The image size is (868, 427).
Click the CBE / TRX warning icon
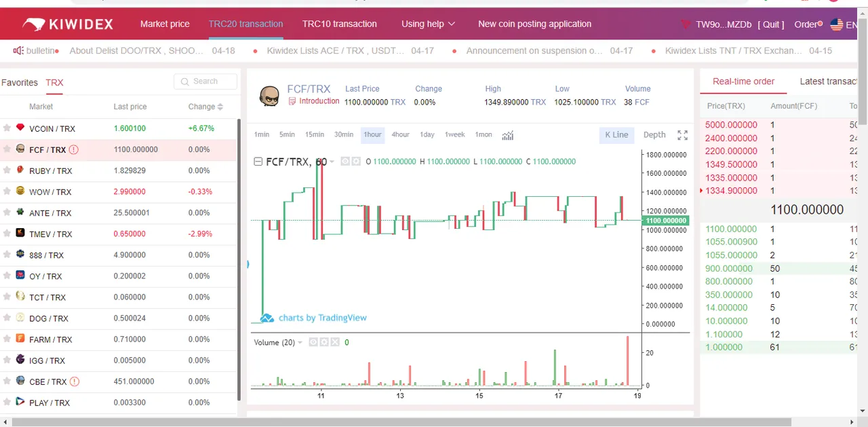[x=75, y=382]
